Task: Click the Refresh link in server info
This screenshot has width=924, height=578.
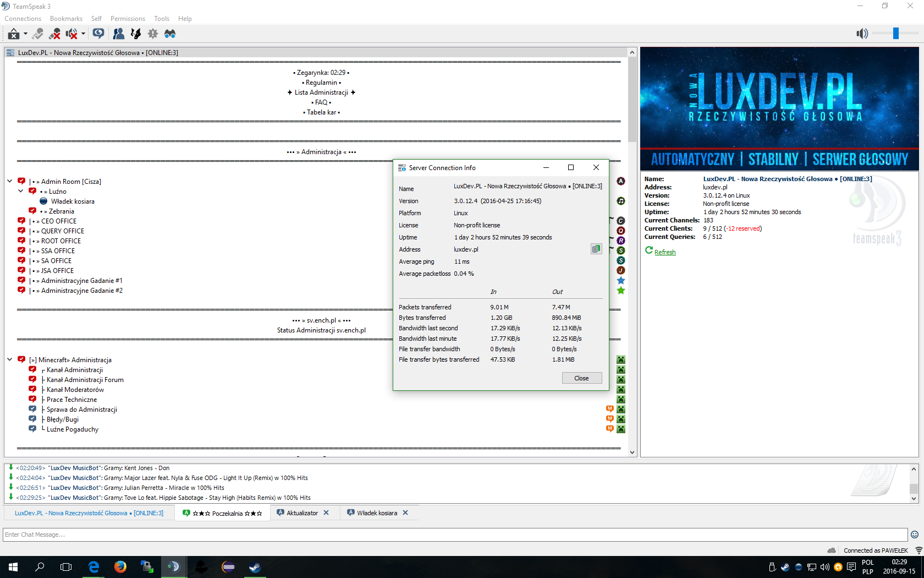Action: [x=664, y=252]
